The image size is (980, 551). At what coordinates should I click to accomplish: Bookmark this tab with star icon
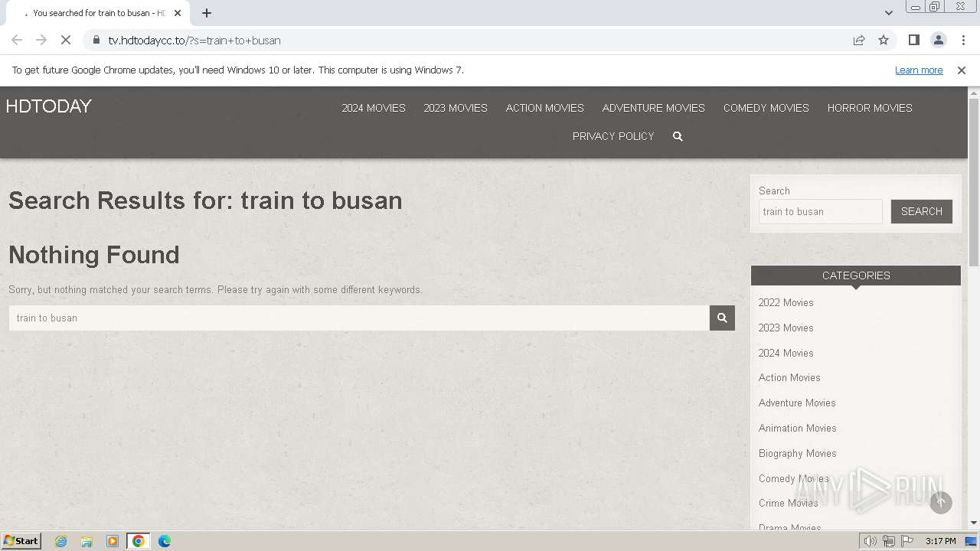pyautogui.click(x=884, y=40)
